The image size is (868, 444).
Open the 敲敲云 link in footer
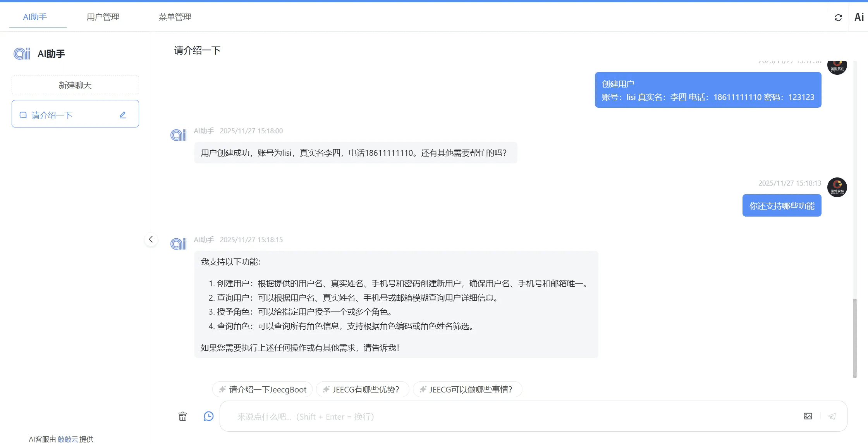click(x=68, y=439)
